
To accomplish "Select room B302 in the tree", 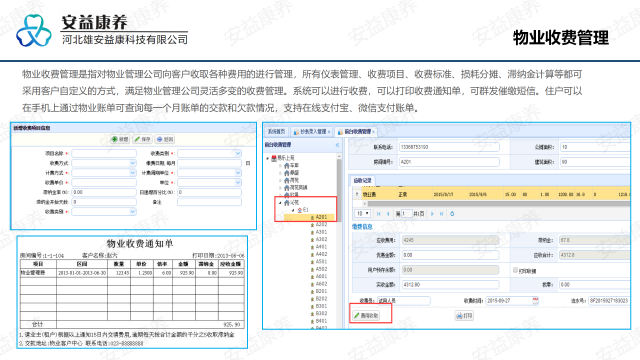I will coord(321,313).
